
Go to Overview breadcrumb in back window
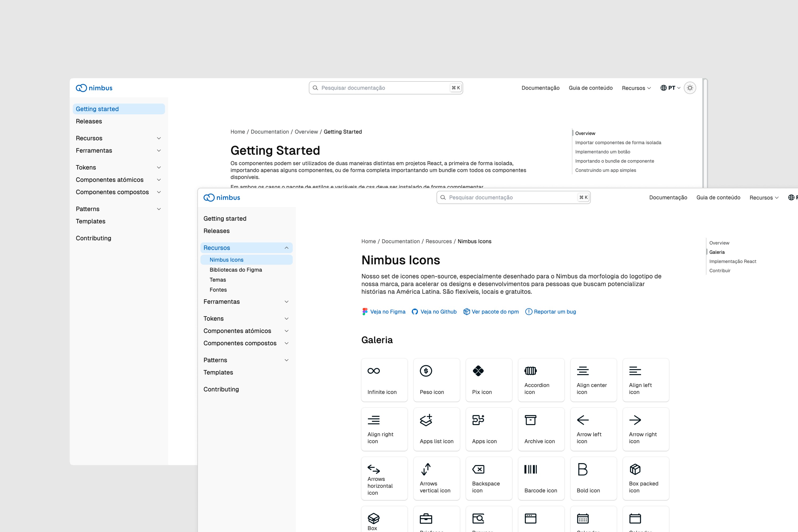point(306,132)
